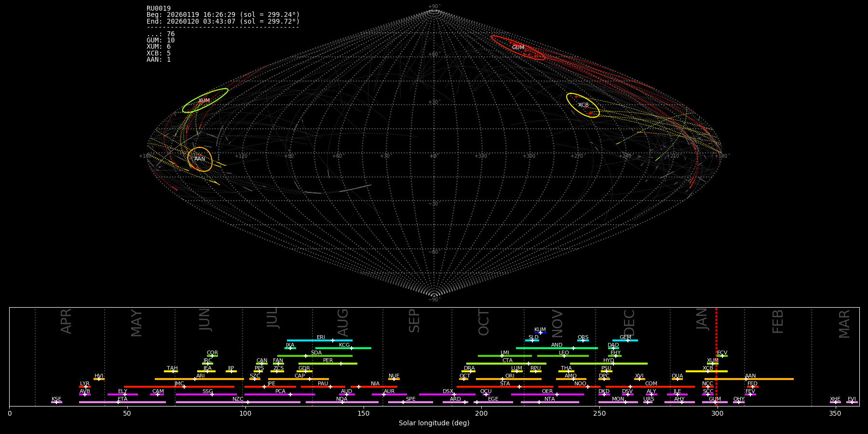Viewport: 868px width, 434px height.
Task: Click the COR shower label in timeline
Action: pos(212,353)
